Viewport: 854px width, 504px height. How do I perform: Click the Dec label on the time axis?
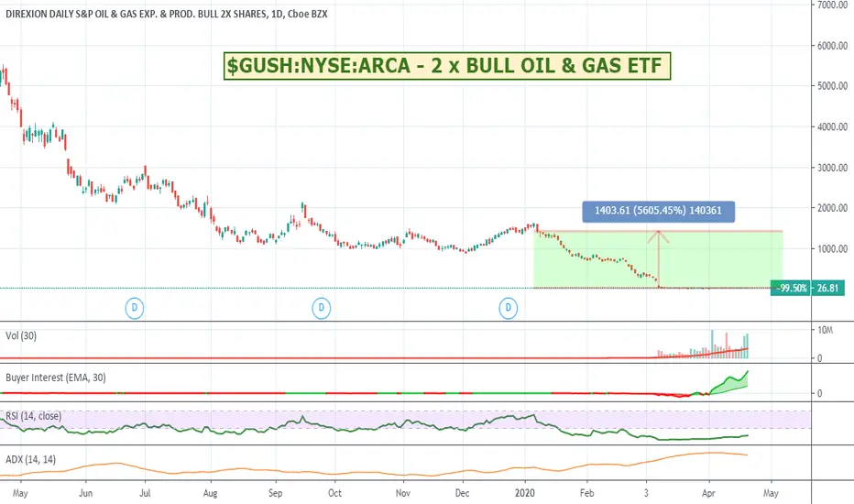[462, 493]
